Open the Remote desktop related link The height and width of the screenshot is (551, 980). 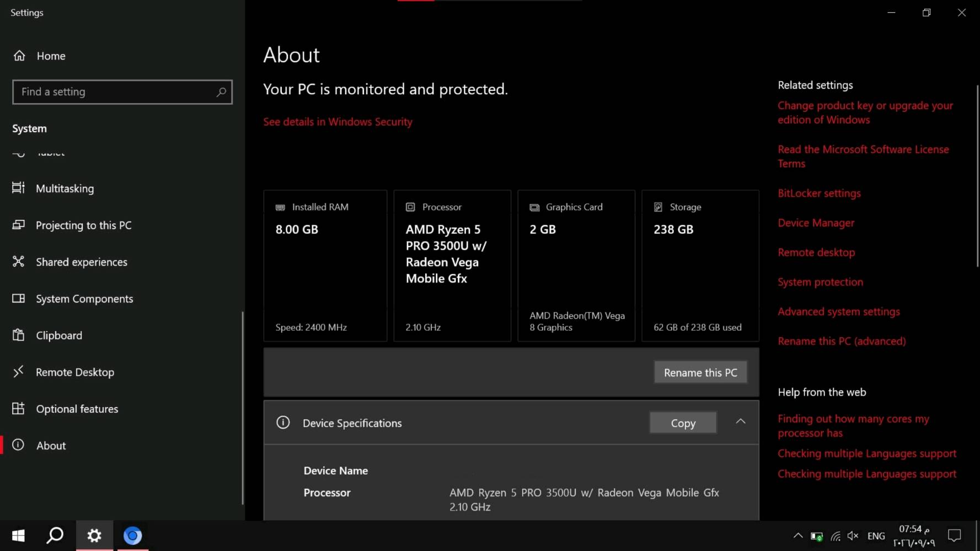(816, 252)
